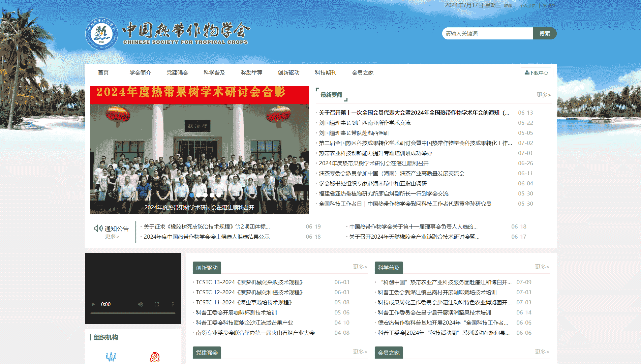Open news 刘国道理事长带队赴湘西调研
This screenshot has height=364, width=641.
tap(354, 133)
